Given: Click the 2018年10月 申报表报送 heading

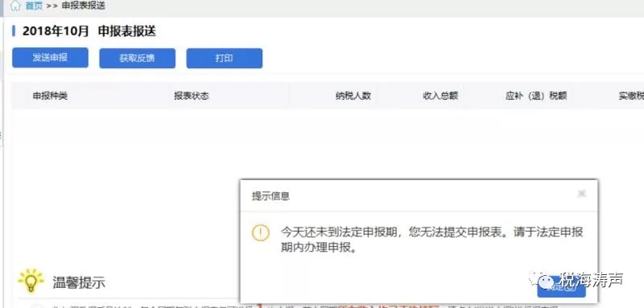Looking at the screenshot, I should pos(89,31).
